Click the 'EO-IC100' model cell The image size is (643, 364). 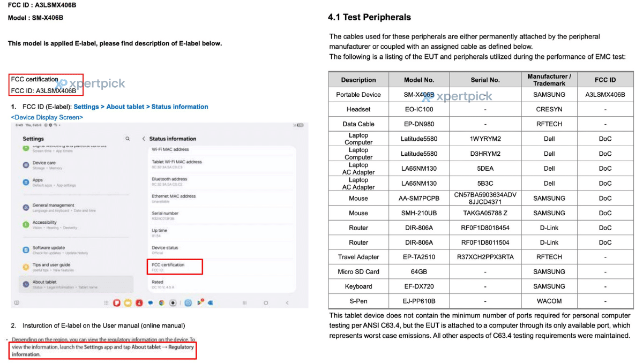click(x=419, y=109)
